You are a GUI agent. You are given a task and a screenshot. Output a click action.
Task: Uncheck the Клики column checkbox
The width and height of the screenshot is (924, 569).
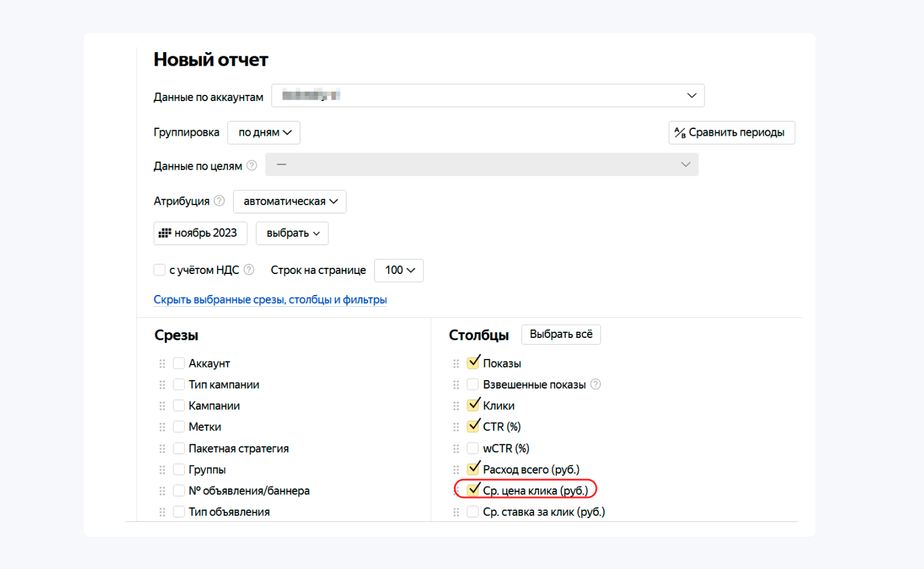click(x=473, y=405)
